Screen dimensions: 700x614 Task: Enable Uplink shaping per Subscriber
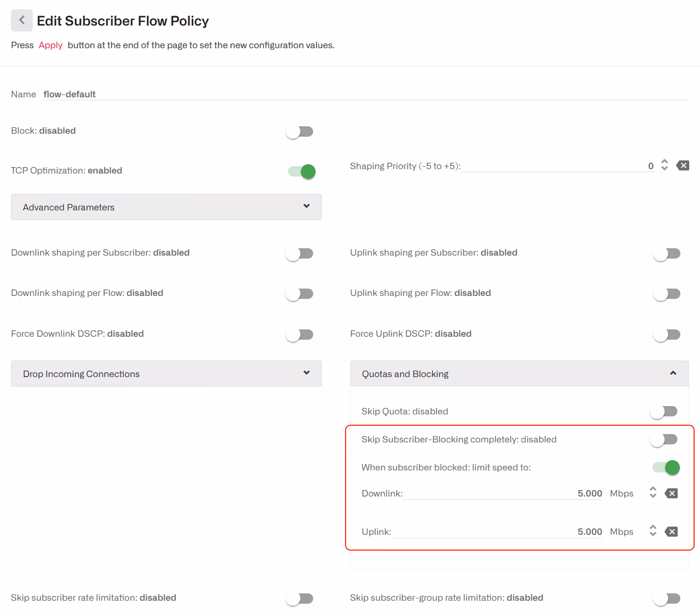coord(667,254)
